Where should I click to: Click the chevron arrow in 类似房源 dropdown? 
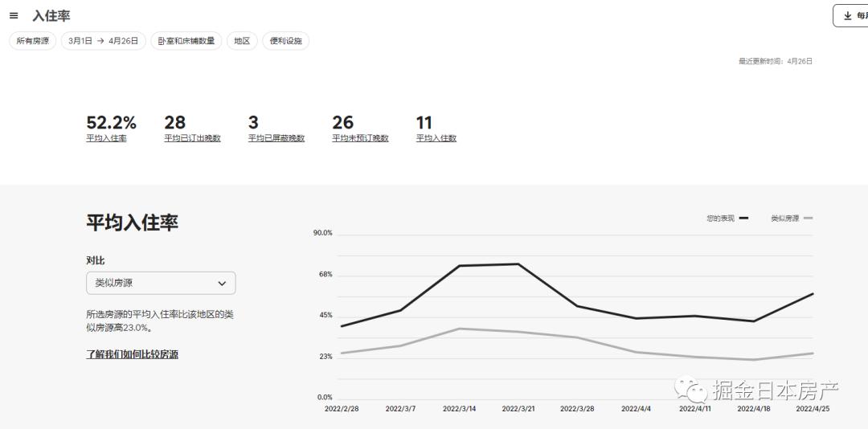[222, 283]
